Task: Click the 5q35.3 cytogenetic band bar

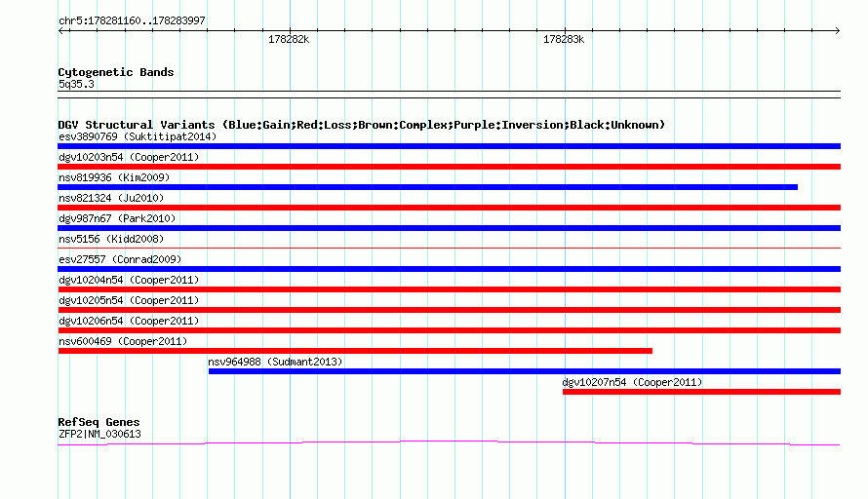Action: tap(449, 95)
